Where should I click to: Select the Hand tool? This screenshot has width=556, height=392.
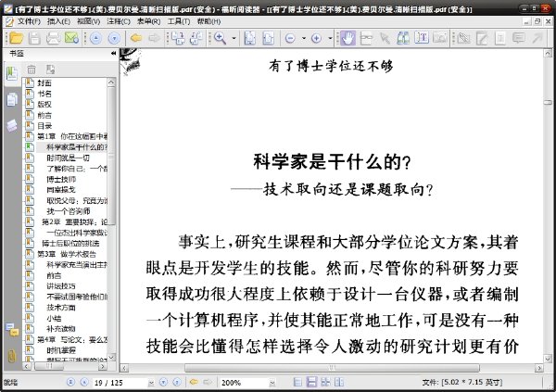click(347, 38)
